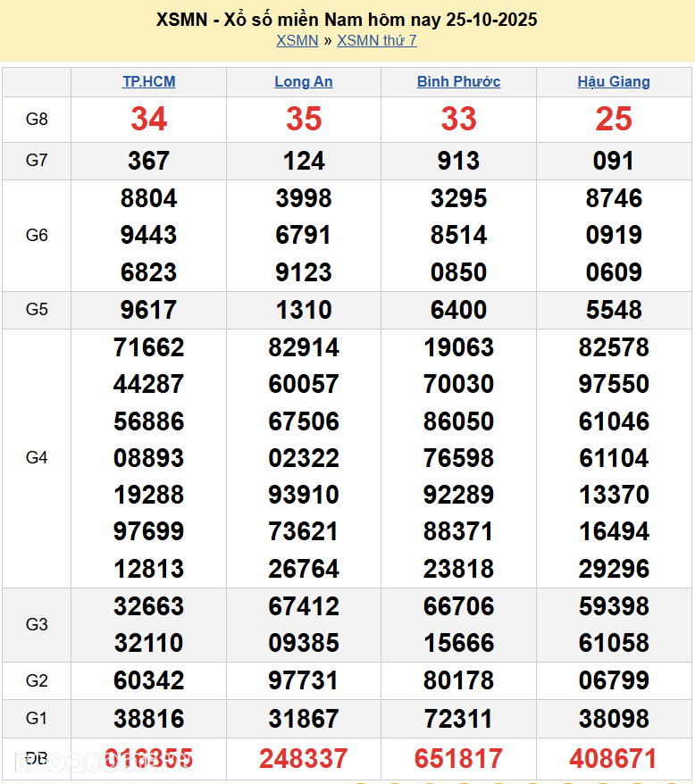Click the page title XSMN heading
Image resolution: width=695 pixels, height=784 pixels.
pyautogui.click(x=347, y=20)
